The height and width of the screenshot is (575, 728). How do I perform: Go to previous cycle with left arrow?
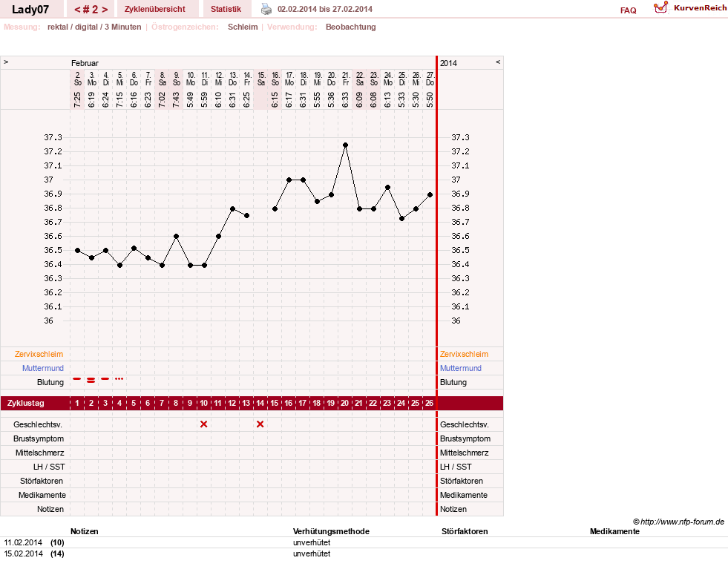tap(77, 10)
